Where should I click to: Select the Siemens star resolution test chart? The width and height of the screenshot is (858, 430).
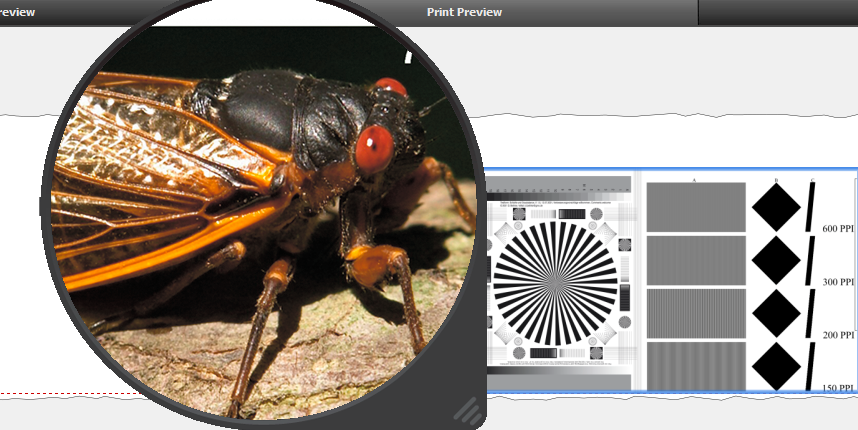point(555,283)
